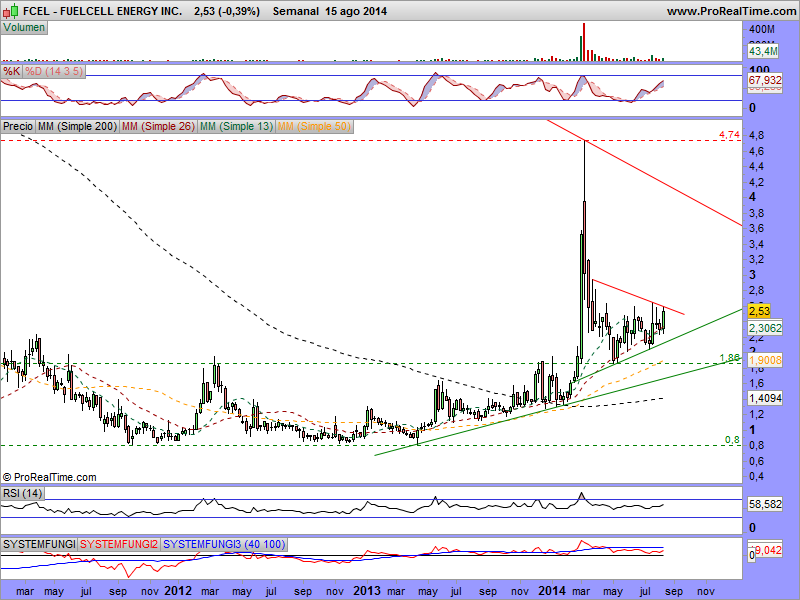Click the %K stochastic label
Screen dimensions: 800x600
[11, 71]
